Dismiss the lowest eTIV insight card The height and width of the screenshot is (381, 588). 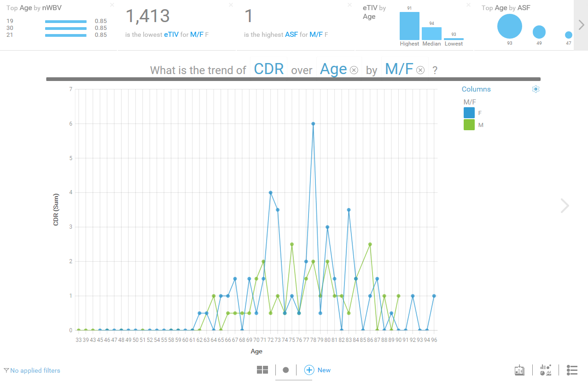231,5
